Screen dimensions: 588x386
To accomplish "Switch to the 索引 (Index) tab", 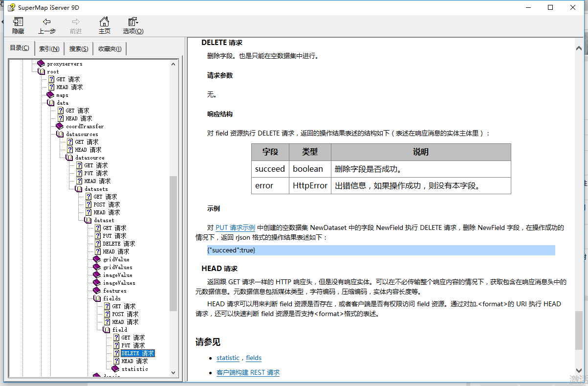I will [49, 48].
